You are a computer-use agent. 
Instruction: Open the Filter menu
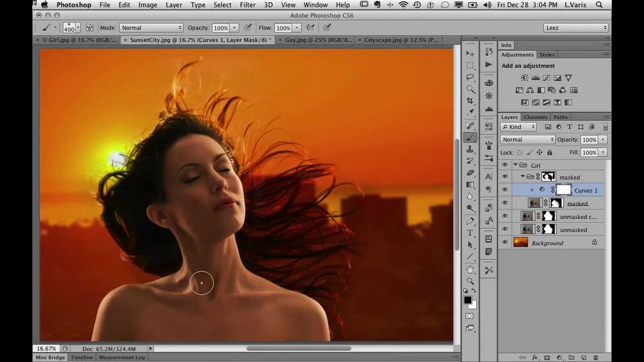pyautogui.click(x=248, y=5)
